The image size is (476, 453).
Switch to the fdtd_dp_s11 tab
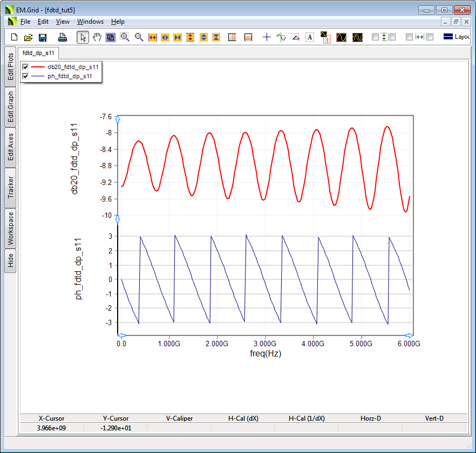click(x=38, y=53)
